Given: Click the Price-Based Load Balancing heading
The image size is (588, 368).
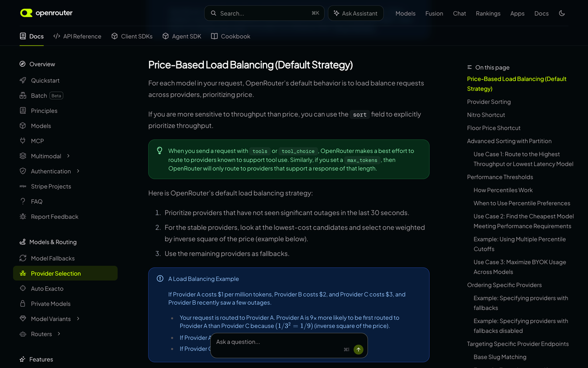Looking at the screenshot, I should pos(250,65).
